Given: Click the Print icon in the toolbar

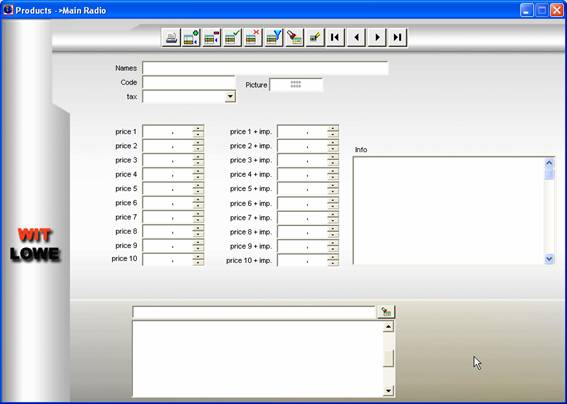Looking at the screenshot, I should coord(171,37).
